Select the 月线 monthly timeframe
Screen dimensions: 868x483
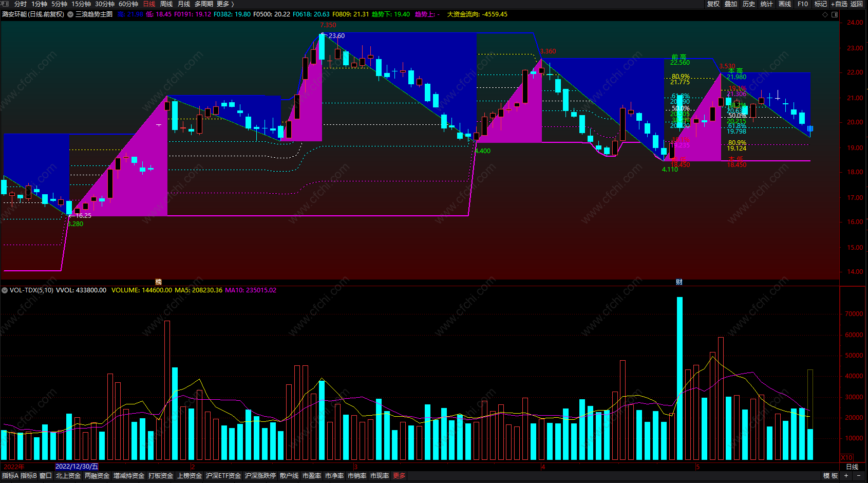pyautogui.click(x=184, y=4)
